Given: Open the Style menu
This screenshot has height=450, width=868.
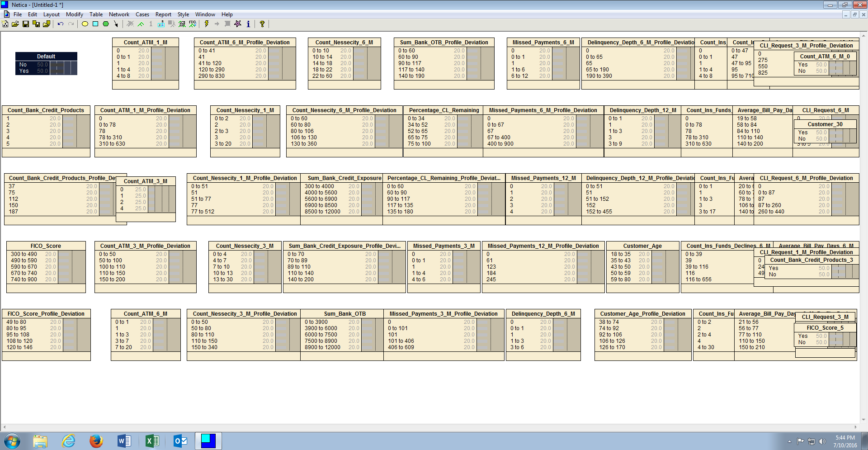Looking at the screenshot, I should coord(183,14).
